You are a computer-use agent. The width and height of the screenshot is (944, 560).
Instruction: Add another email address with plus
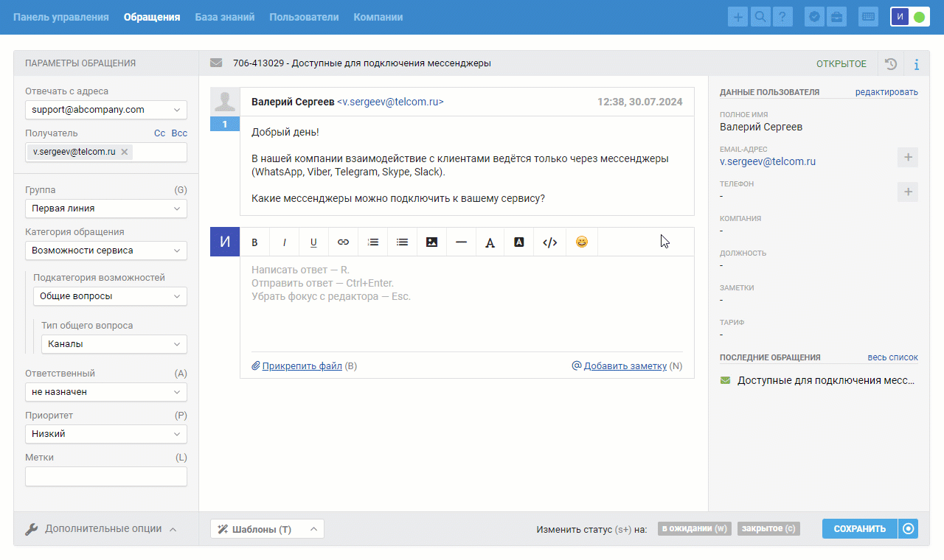tap(909, 157)
